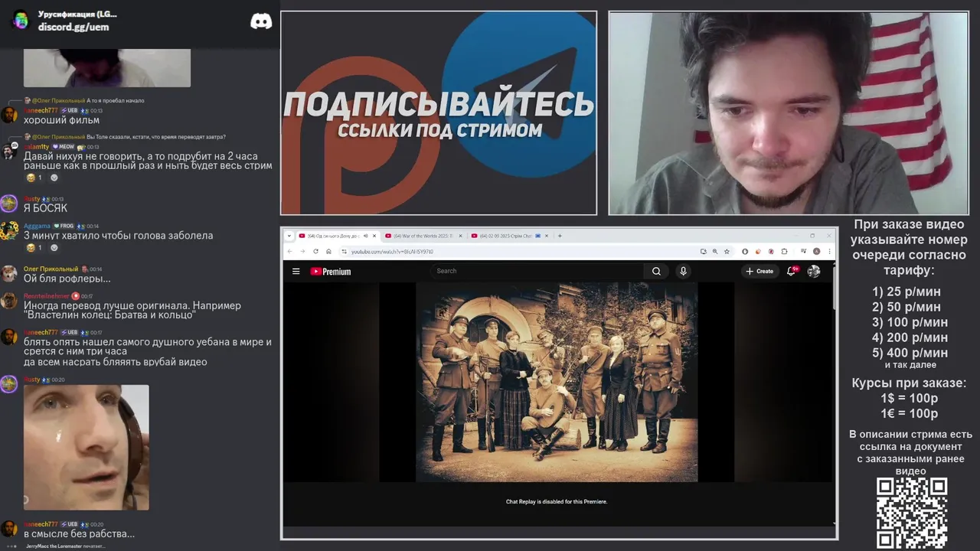Open Chrome media controls icon
Screen dimensions: 980x551
click(x=803, y=251)
